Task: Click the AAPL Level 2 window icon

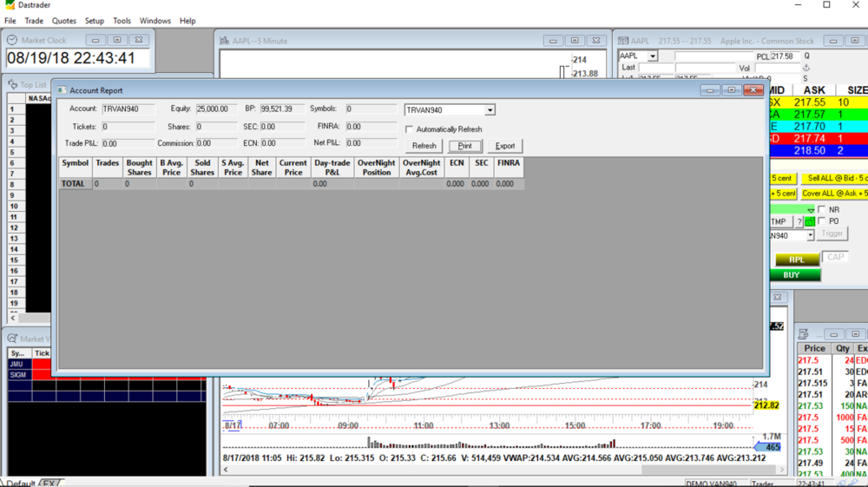Action: pyautogui.click(x=622, y=41)
